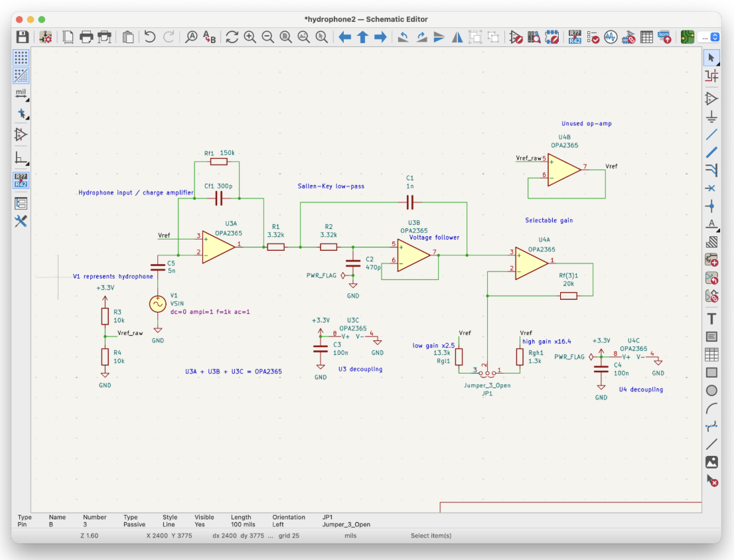Screen dimensions: 734x560
Task: Paste from clipboard icon
Action: tap(128, 37)
